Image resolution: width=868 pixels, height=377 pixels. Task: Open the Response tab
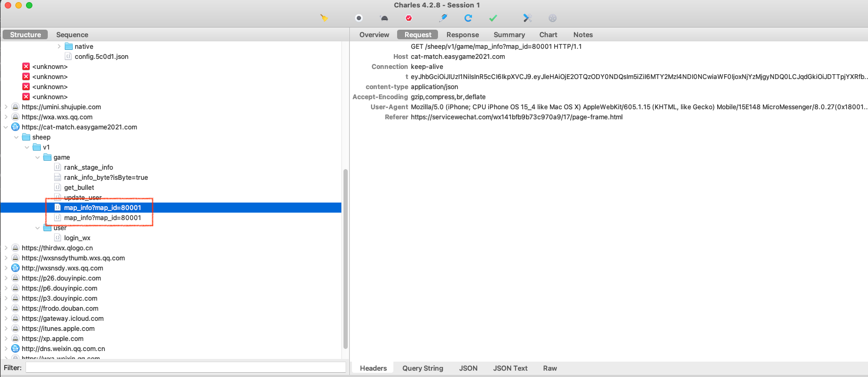462,34
